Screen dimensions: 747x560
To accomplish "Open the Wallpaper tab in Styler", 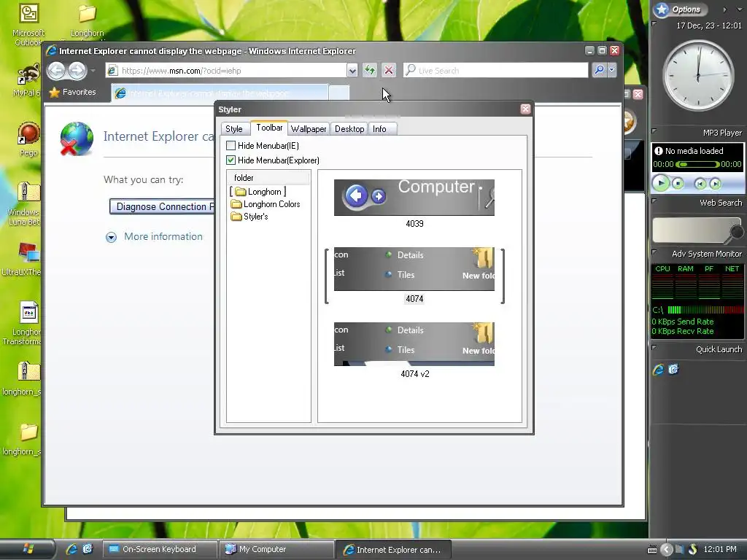I will click(309, 129).
